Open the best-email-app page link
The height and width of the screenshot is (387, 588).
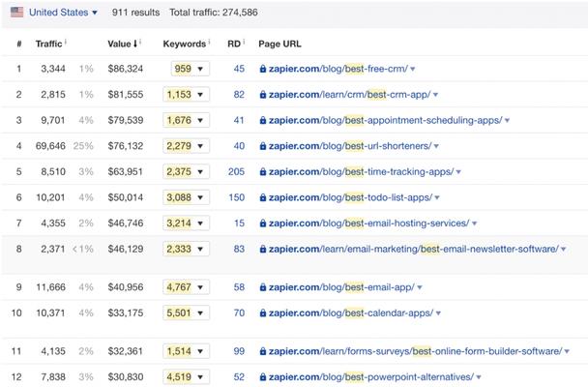[x=341, y=287]
